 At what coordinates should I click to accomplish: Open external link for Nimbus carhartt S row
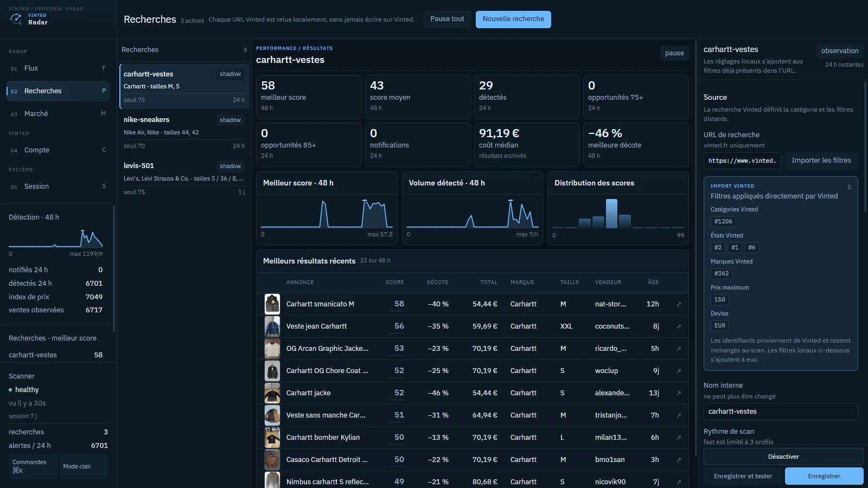pyautogui.click(x=679, y=482)
